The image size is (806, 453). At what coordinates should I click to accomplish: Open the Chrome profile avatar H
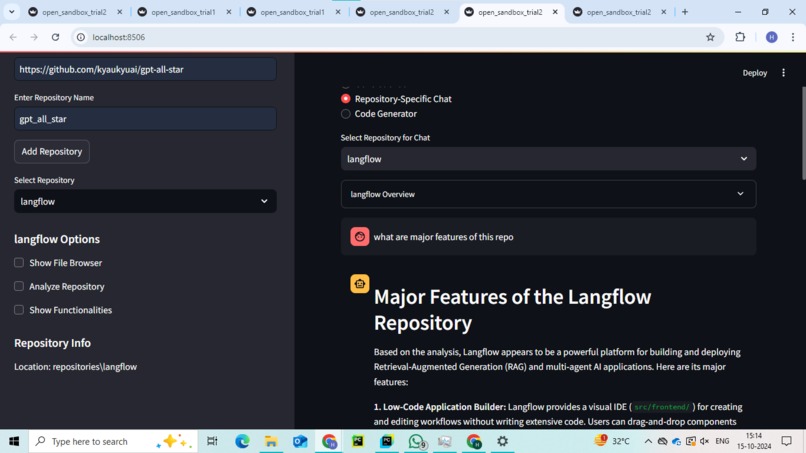tap(772, 37)
